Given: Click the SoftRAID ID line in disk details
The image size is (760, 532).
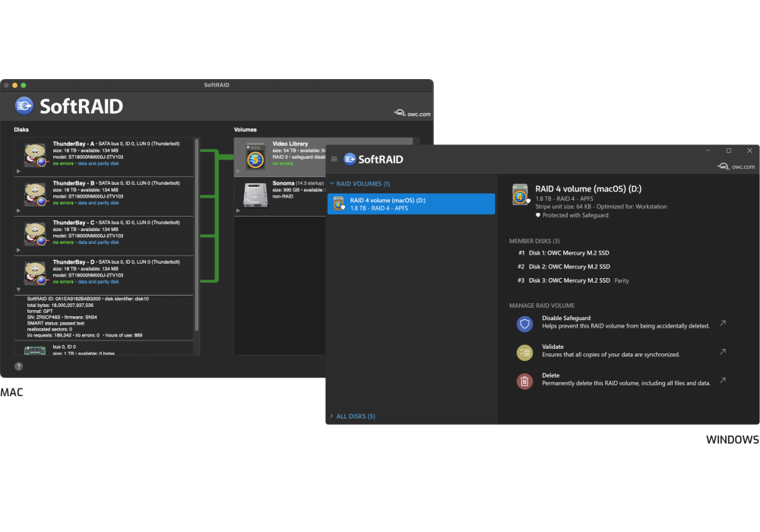Looking at the screenshot, I should [87, 299].
